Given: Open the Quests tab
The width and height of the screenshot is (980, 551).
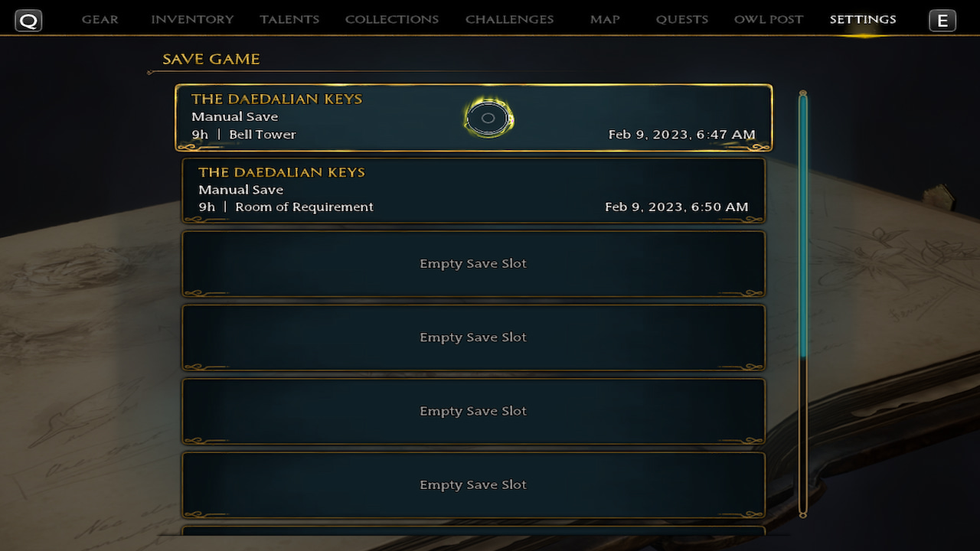Looking at the screenshot, I should 682,19.
